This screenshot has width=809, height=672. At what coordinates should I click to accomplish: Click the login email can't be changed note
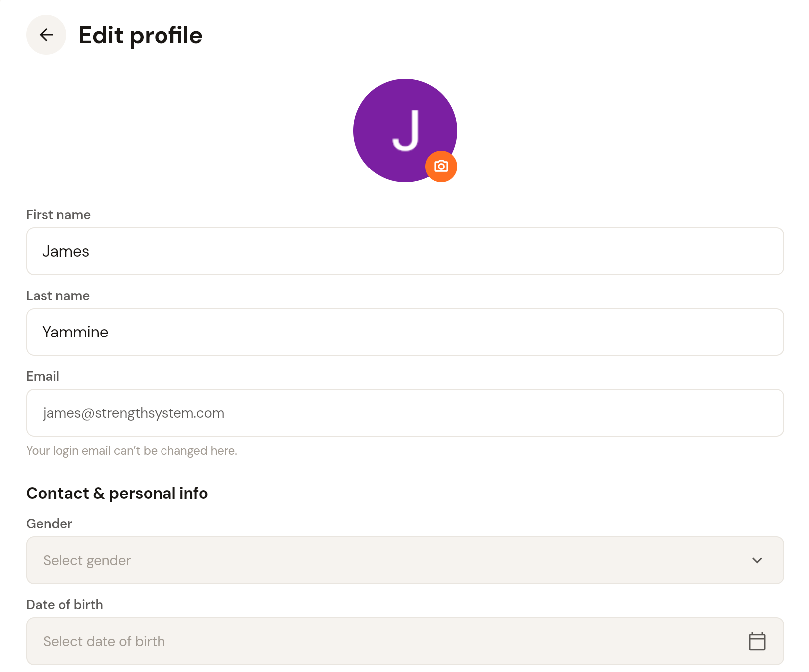click(x=132, y=451)
